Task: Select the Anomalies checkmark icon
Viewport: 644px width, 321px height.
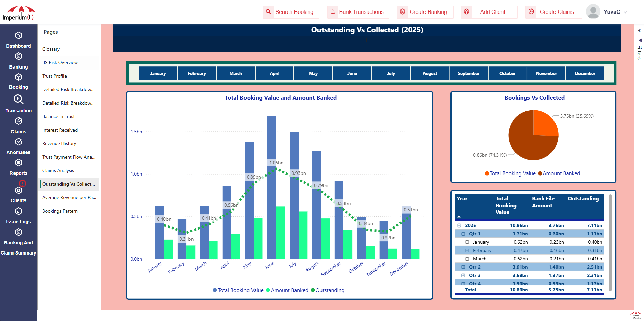Action: [19, 142]
